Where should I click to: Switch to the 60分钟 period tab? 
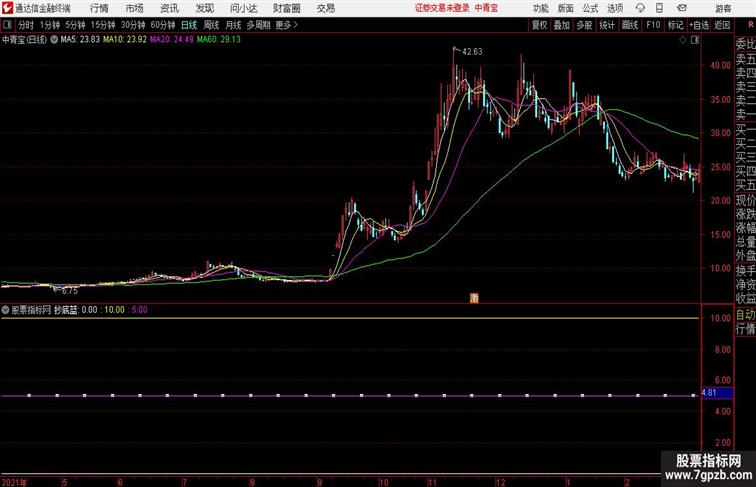[163, 25]
